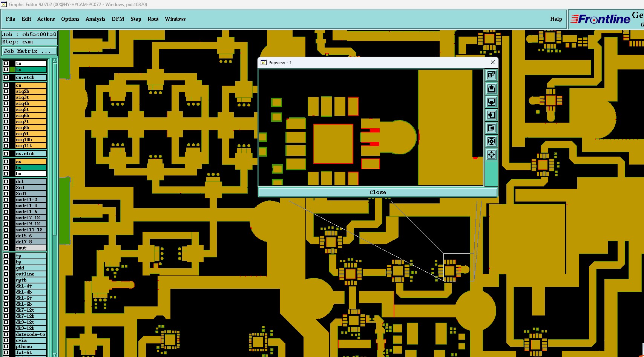Open the Job Matrix ... button
The width and height of the screenshot is (644, 357).
(30, 51)
